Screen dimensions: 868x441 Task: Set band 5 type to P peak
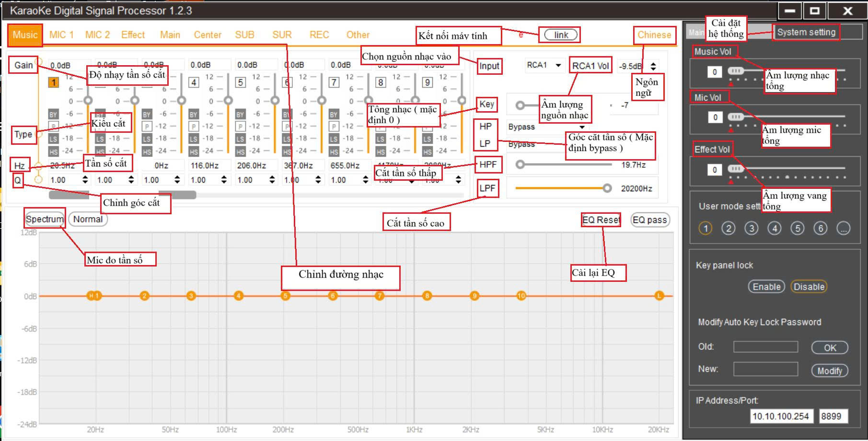click(240, 127)
